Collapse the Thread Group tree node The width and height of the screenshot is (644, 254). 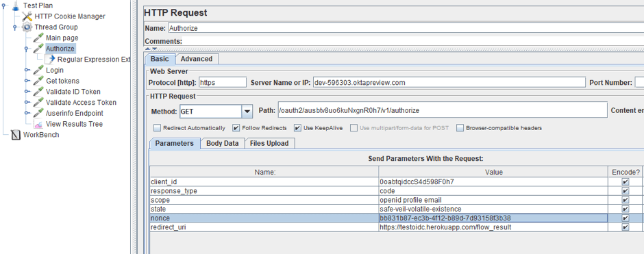pyautogui.click(x=15, y=27)
